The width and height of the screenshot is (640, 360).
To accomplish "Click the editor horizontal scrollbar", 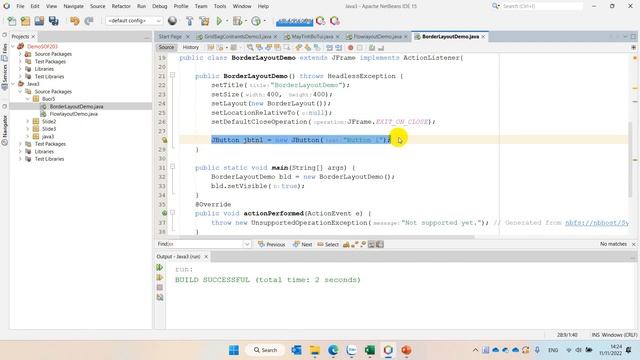I will (x=327, y=237).
